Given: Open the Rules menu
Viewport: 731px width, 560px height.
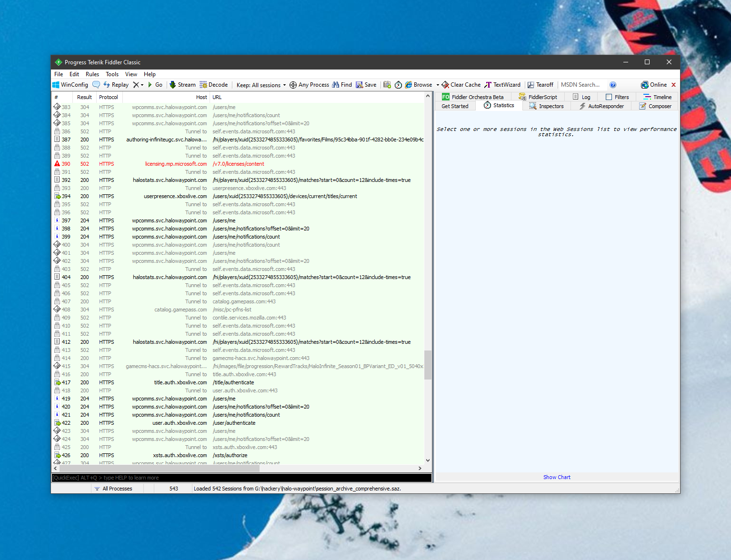Looking at the screenshot, I should pyautogui.click(x=92, y=74).
